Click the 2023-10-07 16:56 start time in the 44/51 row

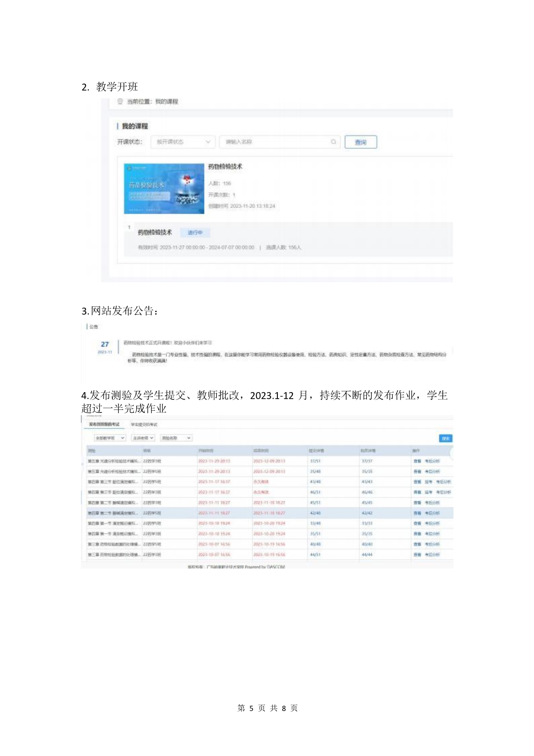214,555
